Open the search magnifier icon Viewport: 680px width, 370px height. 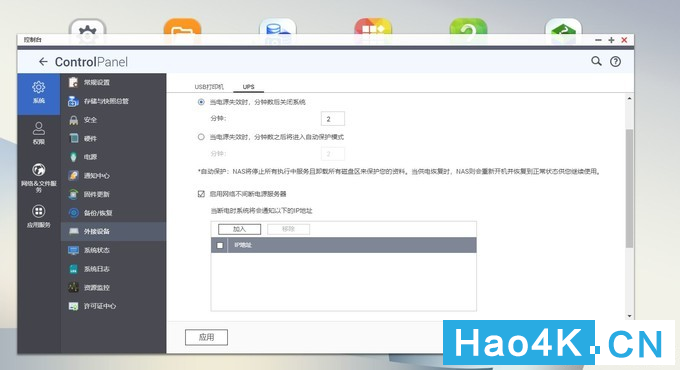(596, 61)
